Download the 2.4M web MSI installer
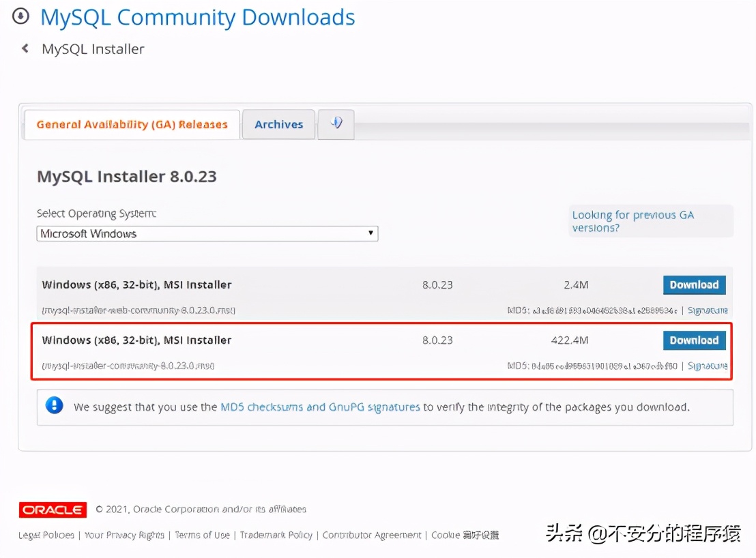Screen dimensions: 756x558 pos(695,284)
